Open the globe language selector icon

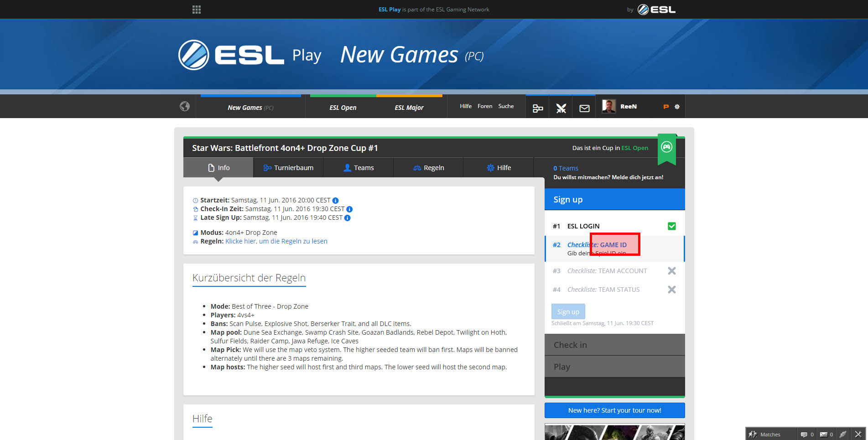click(x=185, y=106)
